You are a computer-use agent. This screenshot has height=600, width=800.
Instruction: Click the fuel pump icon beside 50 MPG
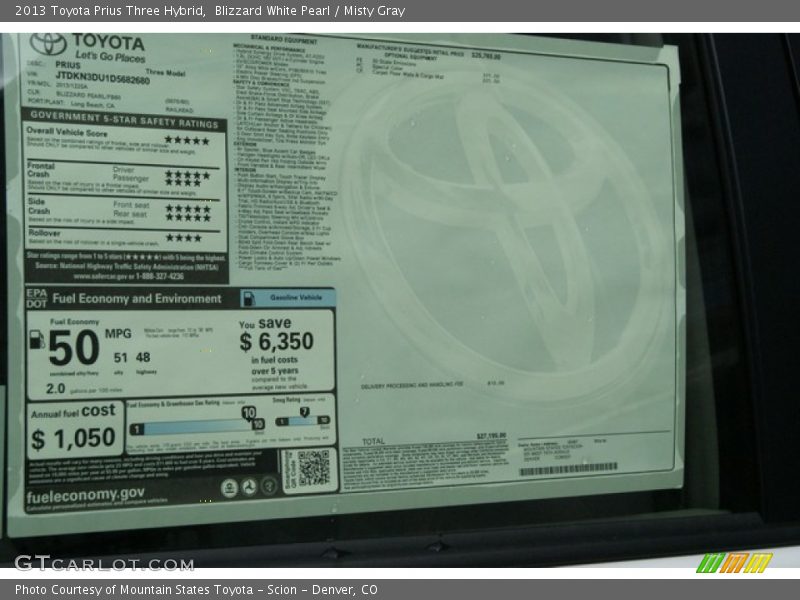(37, 339)
